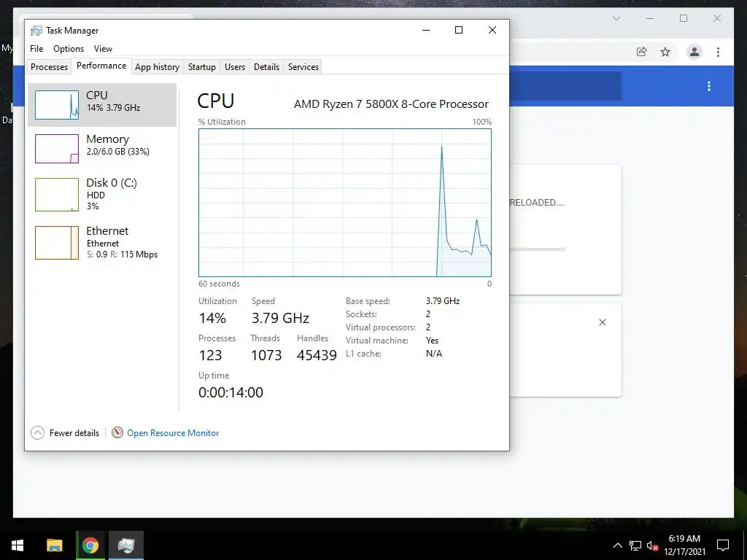Switch to Chrome on the taskbar
Screen dimensions: 747x560
click(x=90, y=545)
